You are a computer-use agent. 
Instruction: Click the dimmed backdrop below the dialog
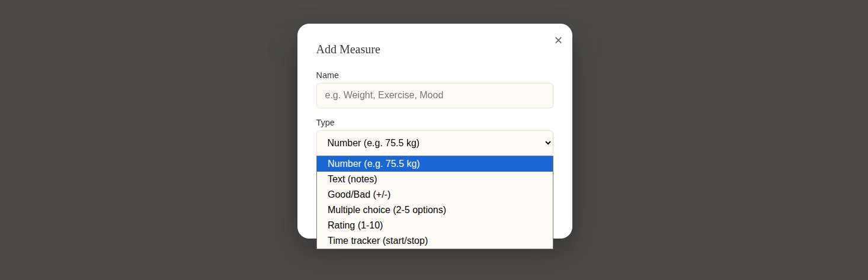[x=434, y=263]
